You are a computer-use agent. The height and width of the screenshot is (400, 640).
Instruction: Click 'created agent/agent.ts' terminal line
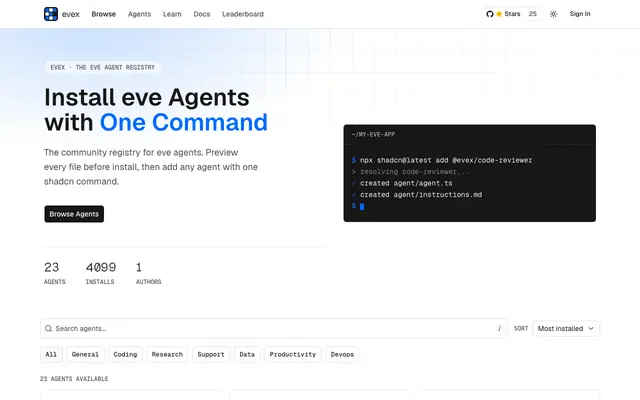click(x=406, y=183)
